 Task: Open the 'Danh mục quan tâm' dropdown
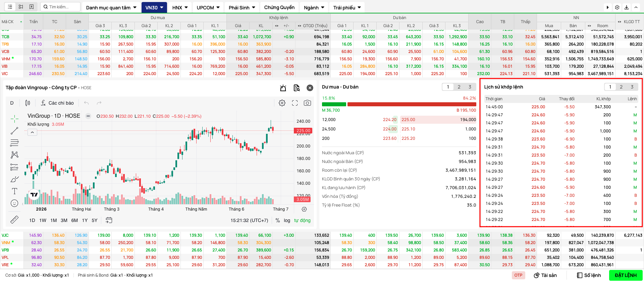click(111, 7)
